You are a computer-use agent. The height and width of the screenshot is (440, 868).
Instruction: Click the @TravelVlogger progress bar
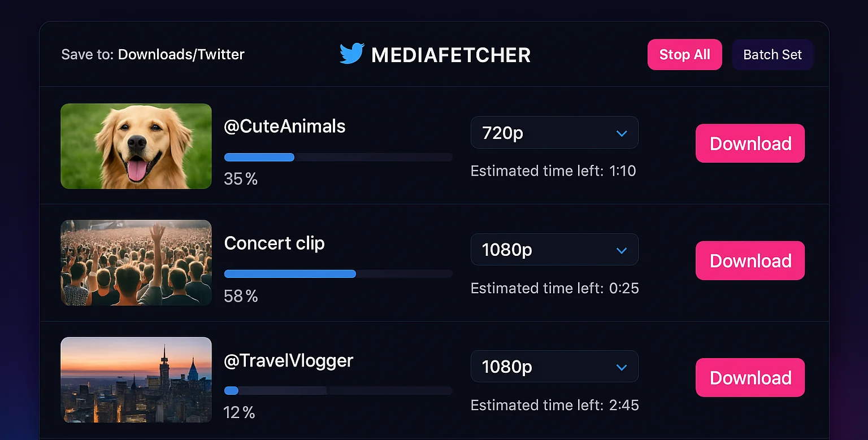(x=338, y=391)
